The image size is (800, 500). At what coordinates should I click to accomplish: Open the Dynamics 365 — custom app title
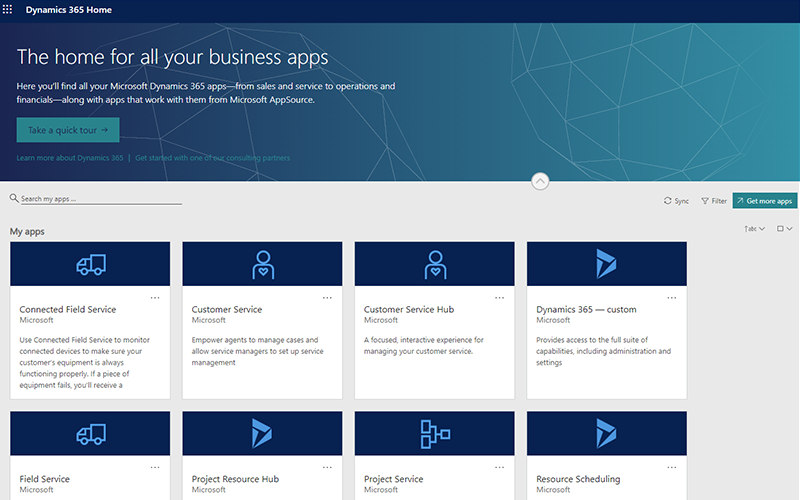pos(586,309)
